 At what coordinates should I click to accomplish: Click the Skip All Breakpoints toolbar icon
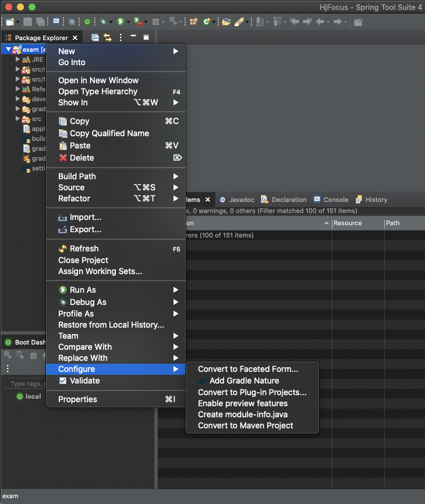tap(72, 22)
